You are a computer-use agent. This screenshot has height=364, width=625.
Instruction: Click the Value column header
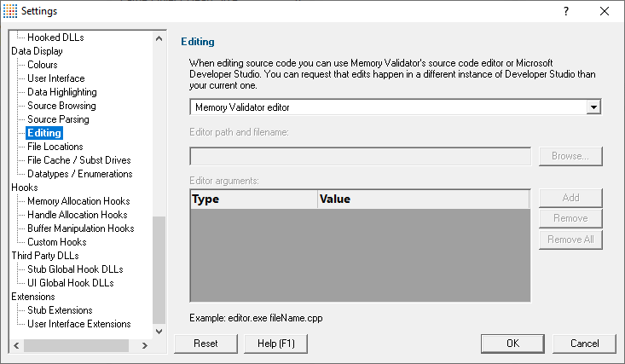click(424, 199)
